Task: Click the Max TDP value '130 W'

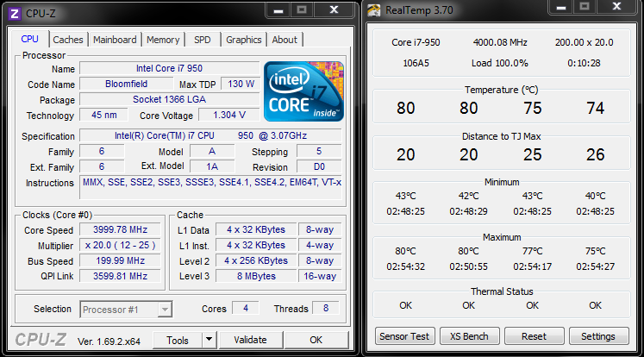Action: 241,84
